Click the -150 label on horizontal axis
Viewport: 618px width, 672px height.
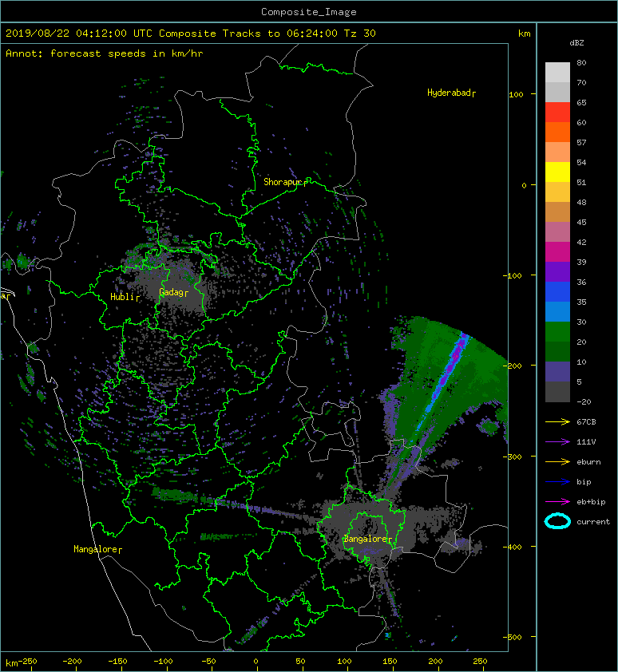pos(117,662)
